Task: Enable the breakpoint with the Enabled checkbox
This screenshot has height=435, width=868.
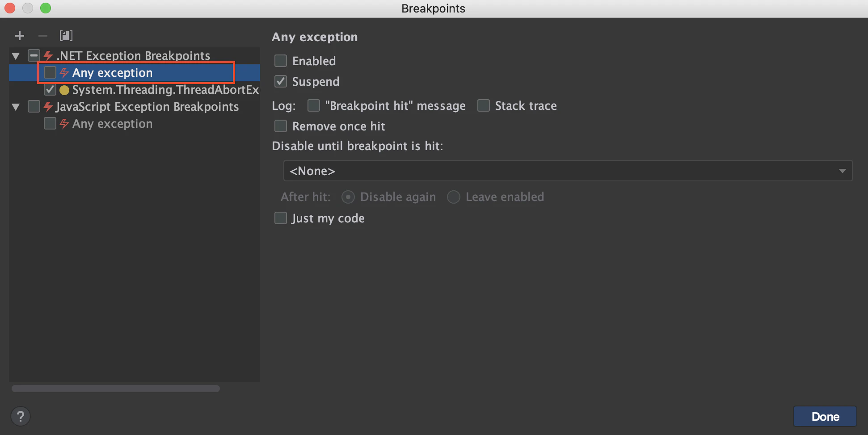Action: [x=281, y=61]
